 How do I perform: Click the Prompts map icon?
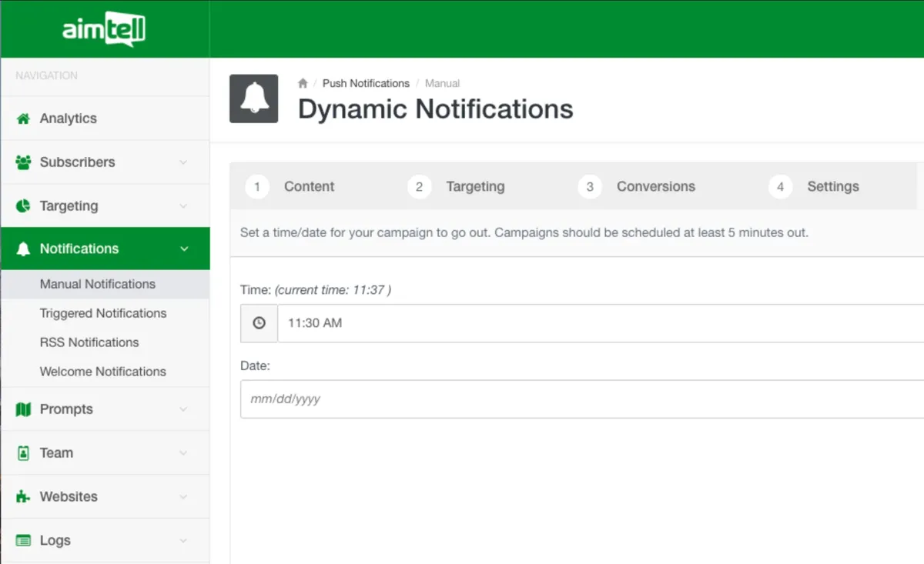point(23,409)
